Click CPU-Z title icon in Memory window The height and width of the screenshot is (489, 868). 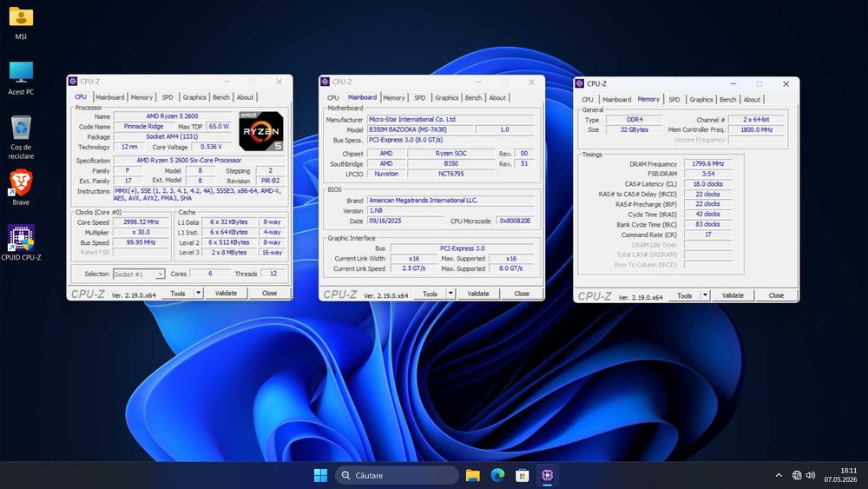tap(580, 83)
